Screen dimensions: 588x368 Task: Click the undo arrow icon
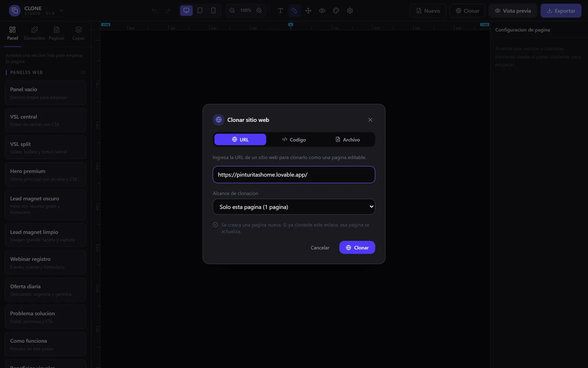(x=154, y=11)
